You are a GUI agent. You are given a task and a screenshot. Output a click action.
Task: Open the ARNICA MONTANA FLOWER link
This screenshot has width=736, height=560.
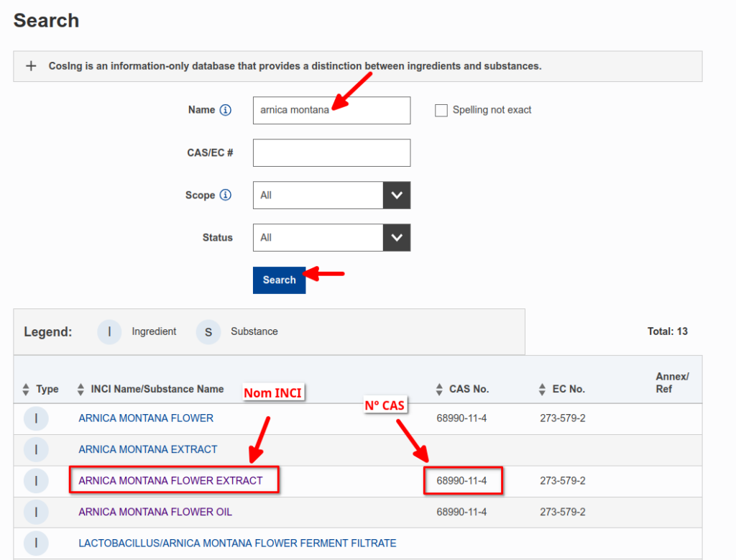(146, 418)
